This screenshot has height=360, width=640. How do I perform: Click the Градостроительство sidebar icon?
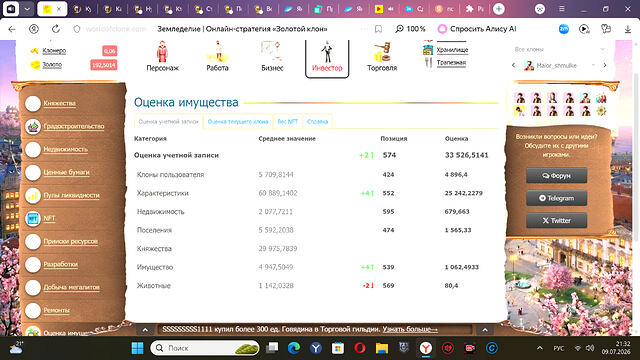coord(33,127)
